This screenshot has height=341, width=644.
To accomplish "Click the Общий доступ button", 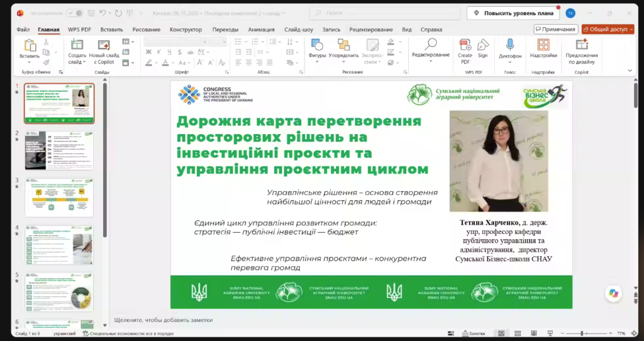I will (608, 29).
